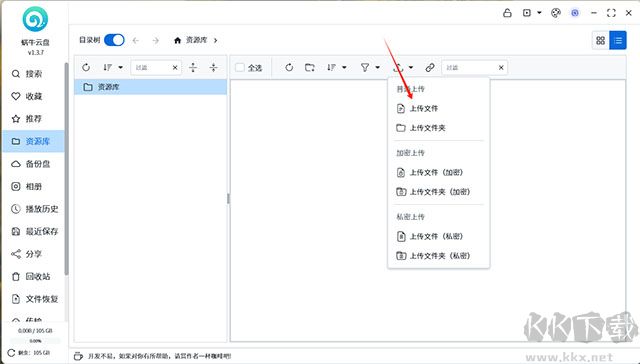Click the purple avatar icon in title bar
Viewport: 640px width, 364px height.
coord(575,13)
